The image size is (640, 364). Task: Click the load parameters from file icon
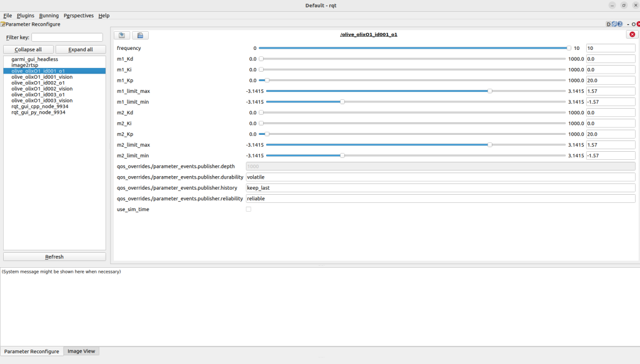pyautogui.click(x=122, y=35)
